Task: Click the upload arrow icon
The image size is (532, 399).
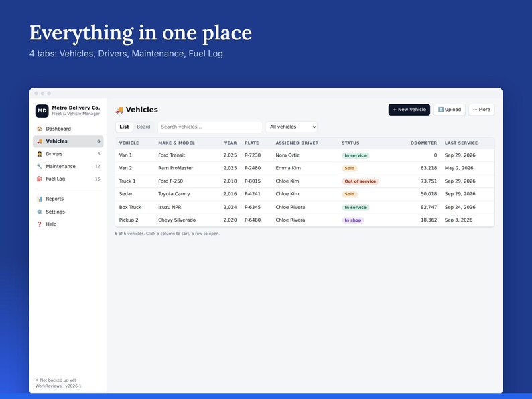Action: click(x=441, y=110)
